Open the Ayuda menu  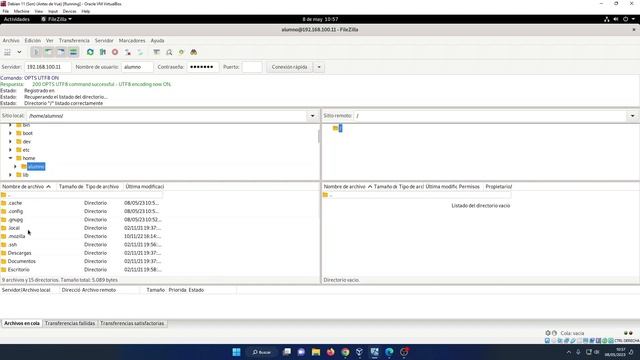tap(157, 40)
